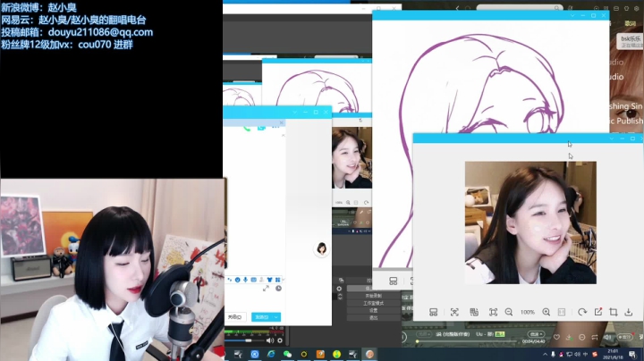Click the minus circle icon in music player
This screenshot has width=644, height=361.
coord(582,337)
